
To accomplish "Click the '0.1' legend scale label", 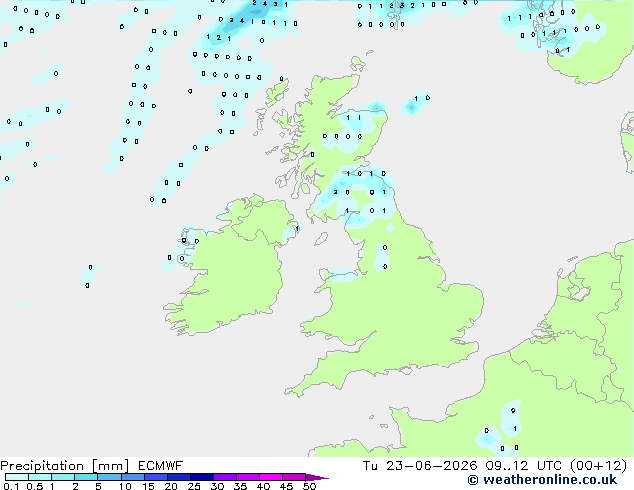I will [11, 486].
